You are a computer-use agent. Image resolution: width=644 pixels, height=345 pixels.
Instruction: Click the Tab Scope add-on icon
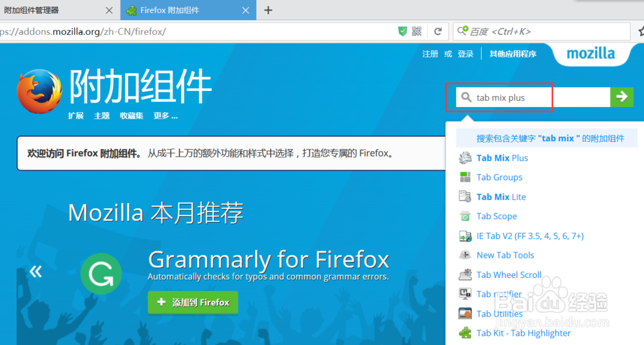pyautogui.click(x=466, y=216)
